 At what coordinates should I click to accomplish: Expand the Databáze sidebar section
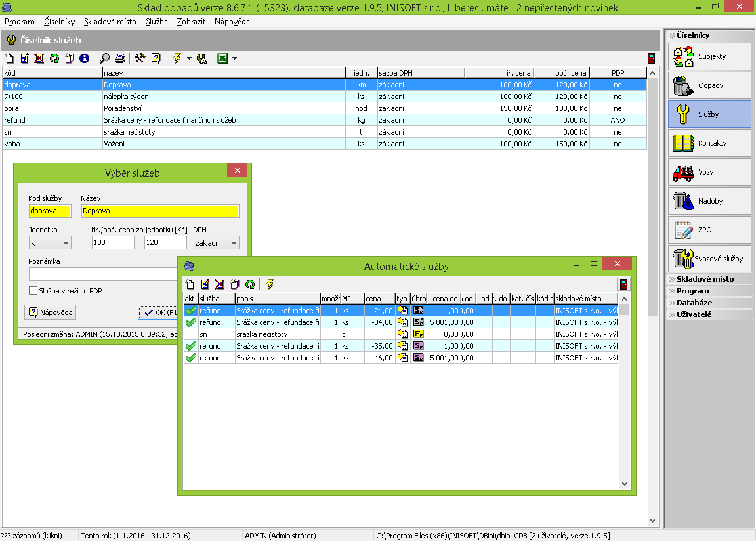[x=709, y=302]
